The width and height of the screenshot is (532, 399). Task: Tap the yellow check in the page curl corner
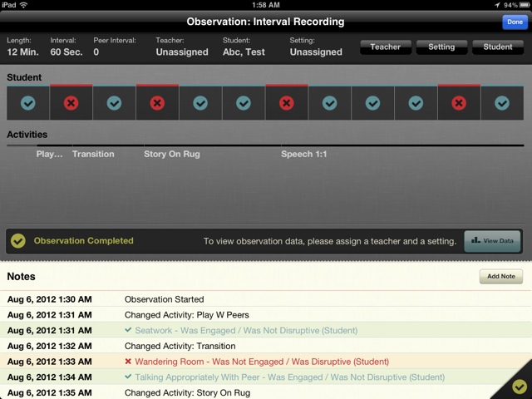pos(519,387)
